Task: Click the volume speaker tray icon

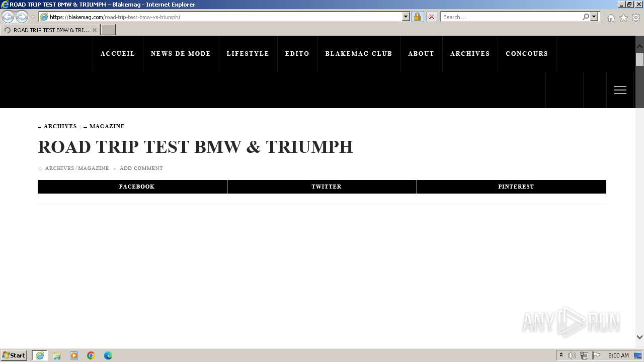Action: pos(572,355)
